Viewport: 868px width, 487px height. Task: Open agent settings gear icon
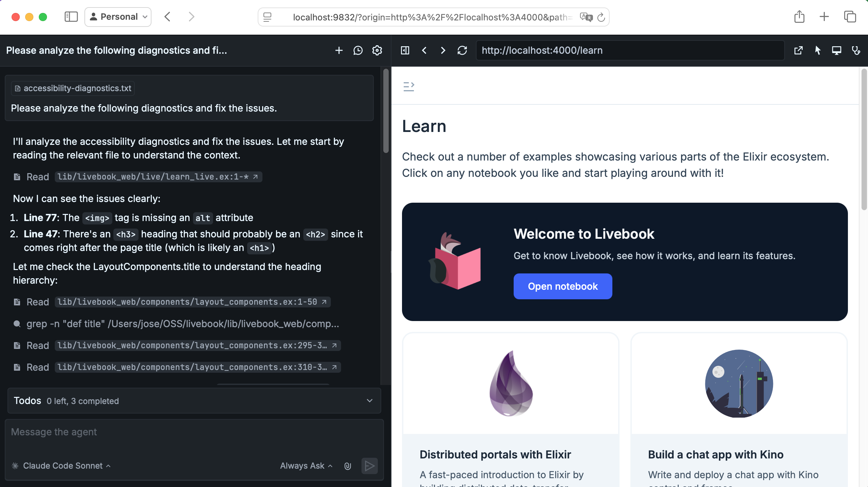coord(377,50)
